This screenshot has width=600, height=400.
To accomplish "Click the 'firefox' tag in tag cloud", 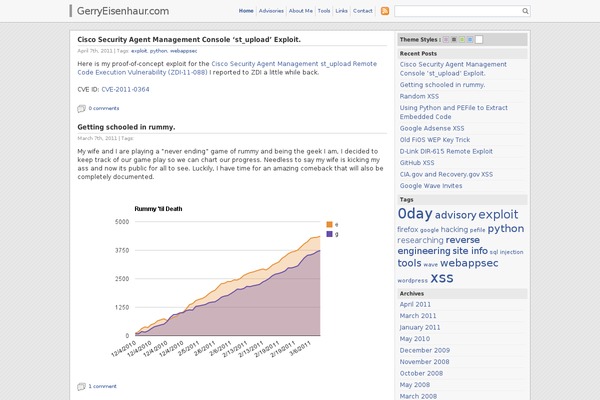I will [408, 230].
